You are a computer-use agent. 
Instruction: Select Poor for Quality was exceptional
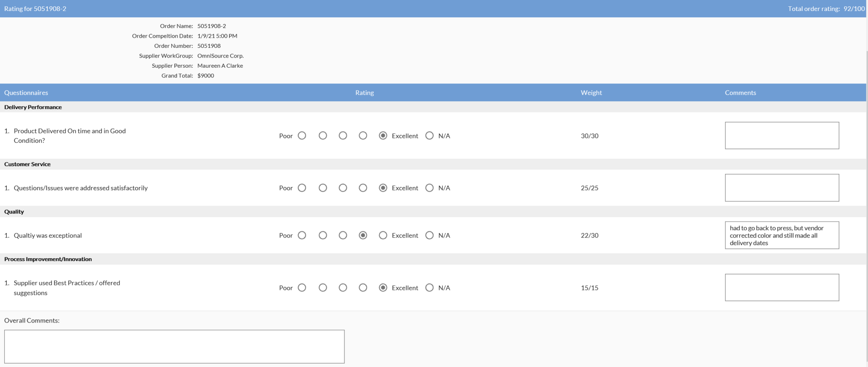coord(302,235)
